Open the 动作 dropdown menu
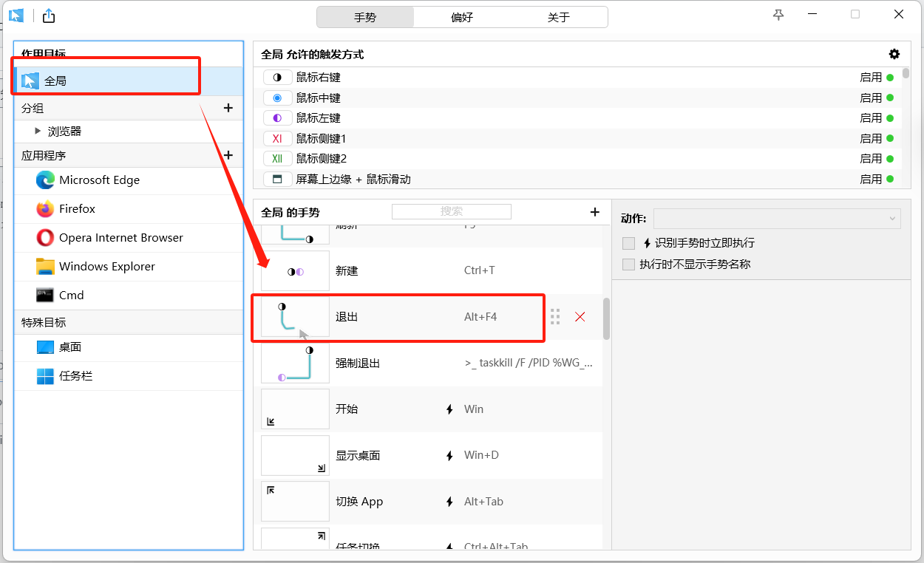 pos(776,219)
